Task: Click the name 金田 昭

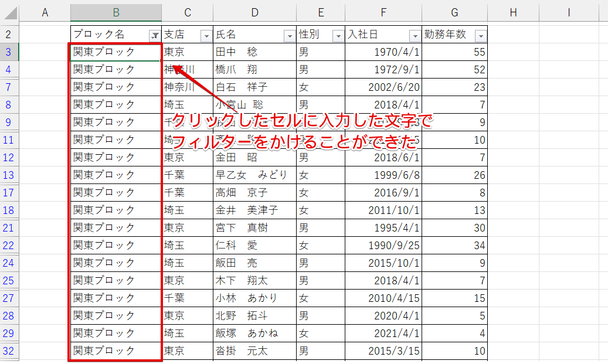Action: tap(236, 158)
